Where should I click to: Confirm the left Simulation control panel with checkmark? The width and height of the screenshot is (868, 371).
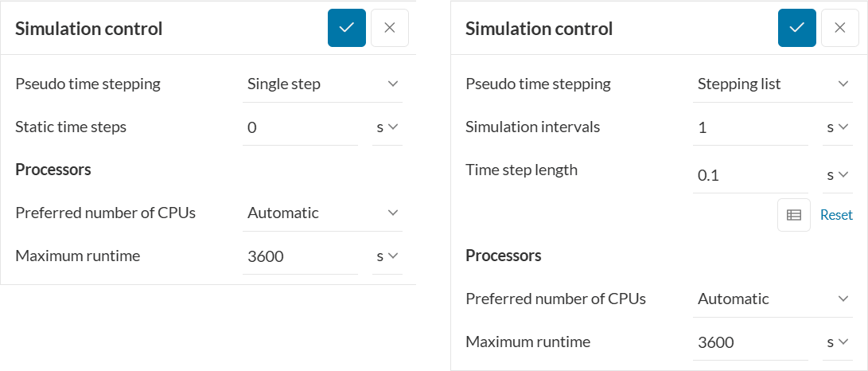pos(347,28)
